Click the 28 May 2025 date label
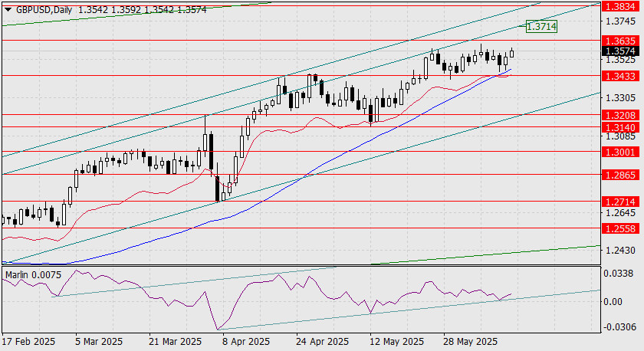 click(x=470, y=342)
